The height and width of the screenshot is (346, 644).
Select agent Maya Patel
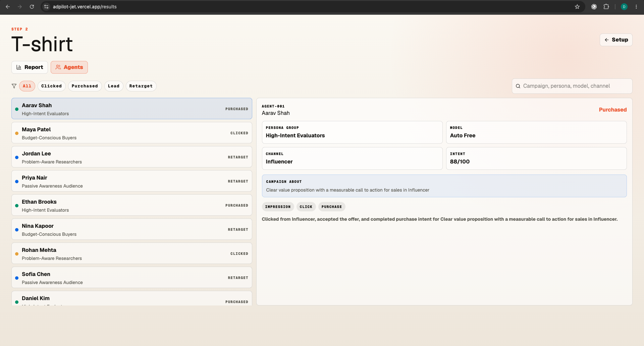tap(132, 133)
